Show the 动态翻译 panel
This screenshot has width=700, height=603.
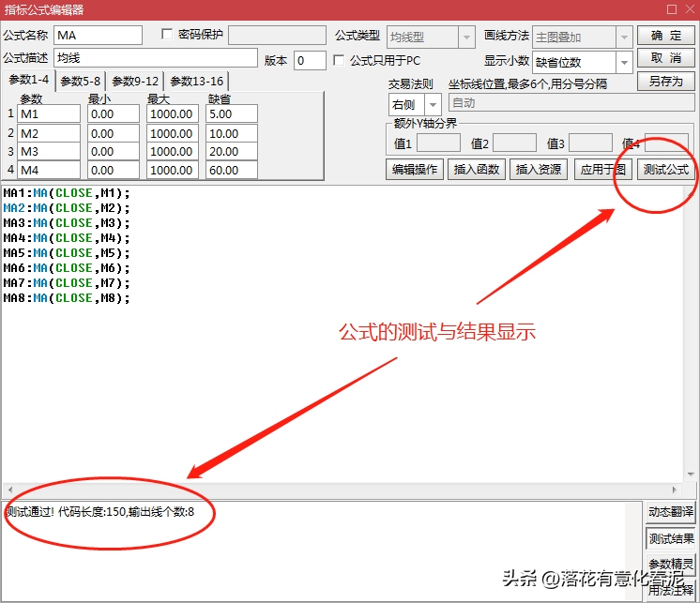[671, 512]
